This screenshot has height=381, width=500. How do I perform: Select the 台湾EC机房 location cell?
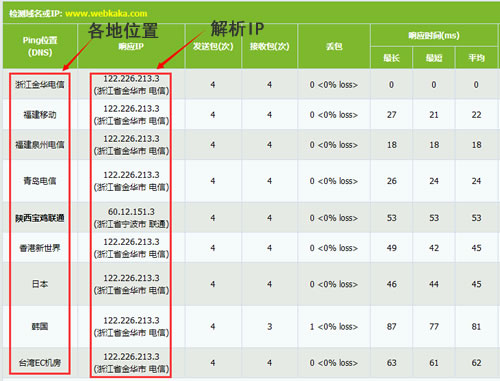coord(40,363)
